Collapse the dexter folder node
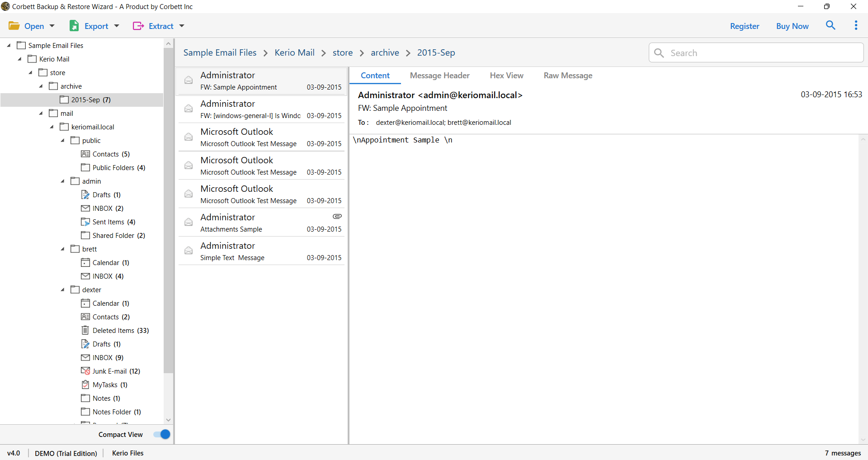This screenshot has width=868, height=460. click(63, 289)
